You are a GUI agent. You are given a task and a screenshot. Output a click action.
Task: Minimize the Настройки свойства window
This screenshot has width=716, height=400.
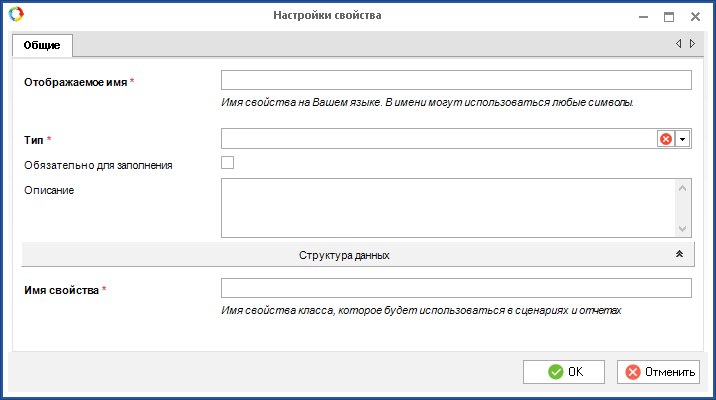[643, 16]
